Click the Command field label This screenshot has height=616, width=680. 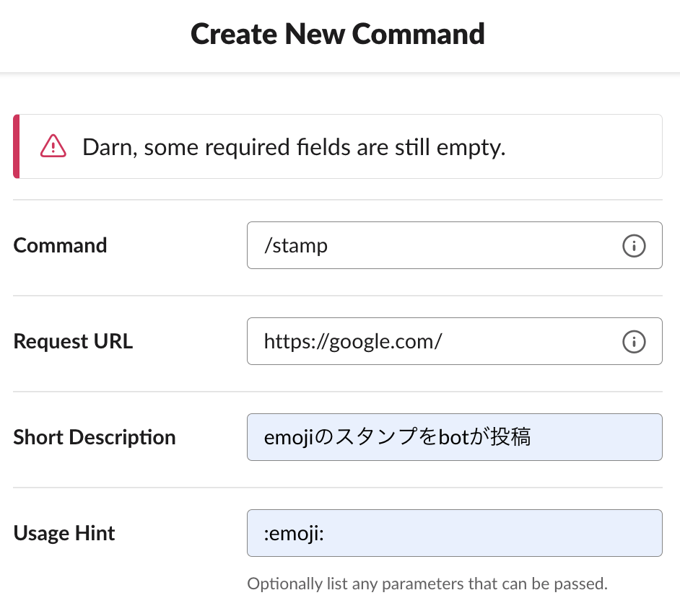pos(60,245)
